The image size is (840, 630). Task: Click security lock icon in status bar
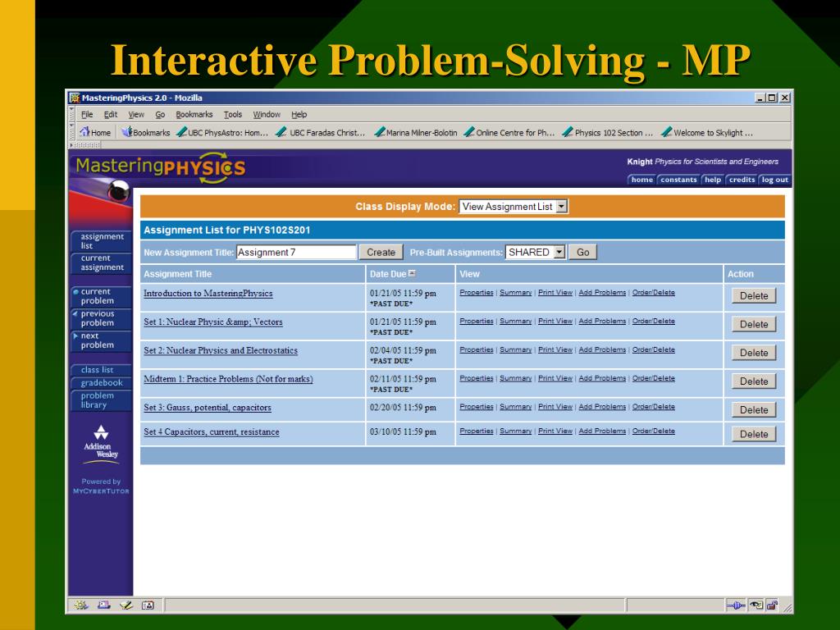[x=772, y=605]
